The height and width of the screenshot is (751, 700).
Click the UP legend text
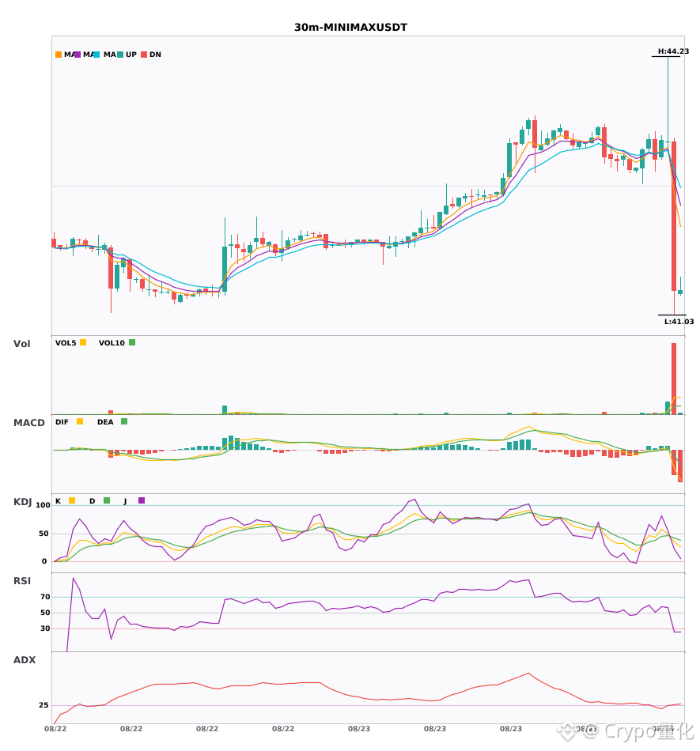pyautogui.click(x=131, y=55)
